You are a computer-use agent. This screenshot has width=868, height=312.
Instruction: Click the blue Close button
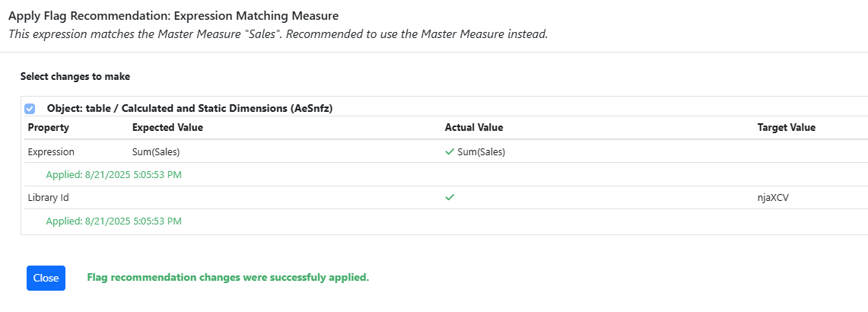[x=46, y=278]
